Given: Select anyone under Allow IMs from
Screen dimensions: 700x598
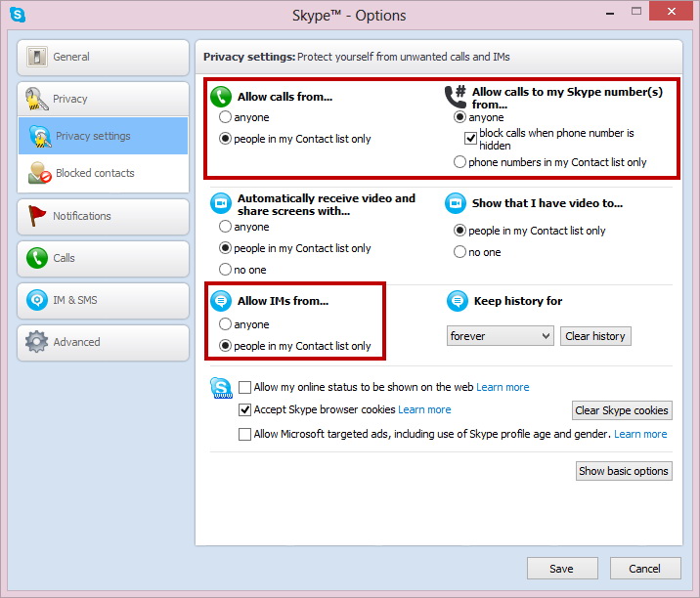Looking at the screenshot, I should coord(225,324).
